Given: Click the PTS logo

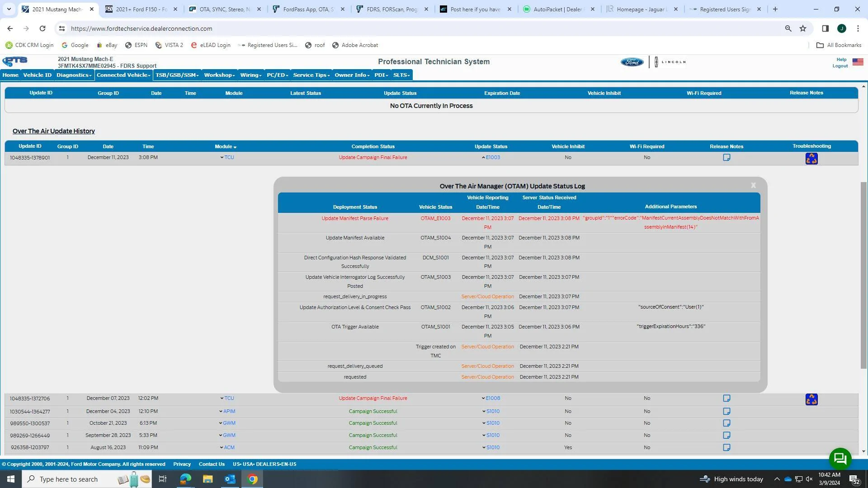Looking at the screenshot, I should (x=15, y=61).
